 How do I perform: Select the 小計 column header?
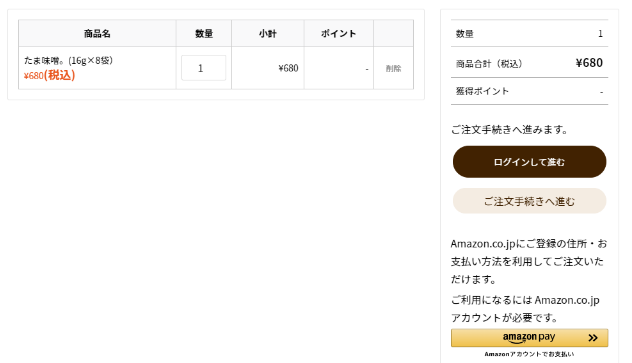pyautogui.click(x=268, y=34)
